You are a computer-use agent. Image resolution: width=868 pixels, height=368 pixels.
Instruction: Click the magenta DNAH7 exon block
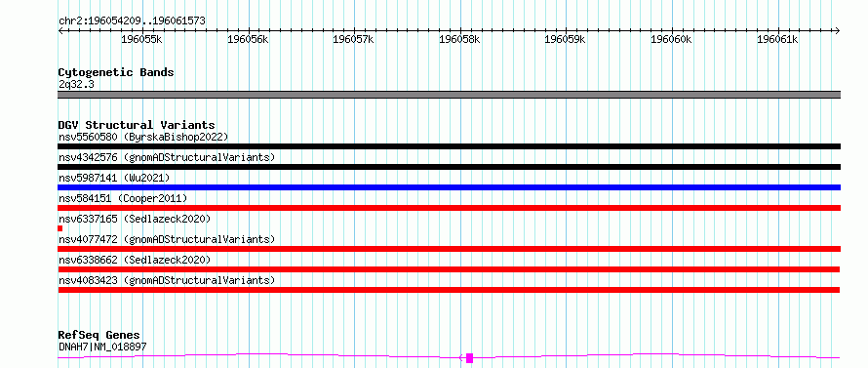[x=469, y=358]
